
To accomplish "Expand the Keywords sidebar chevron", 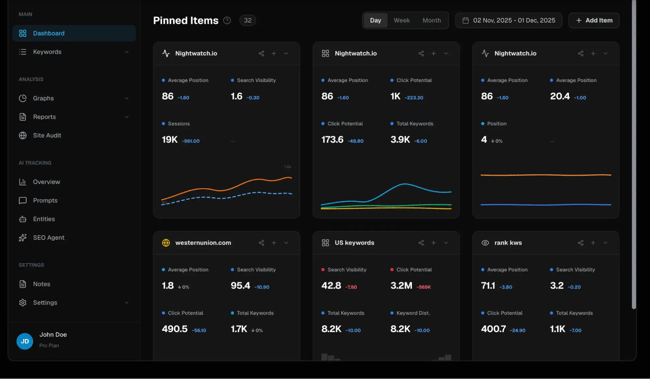I will [x=126, y=52].
